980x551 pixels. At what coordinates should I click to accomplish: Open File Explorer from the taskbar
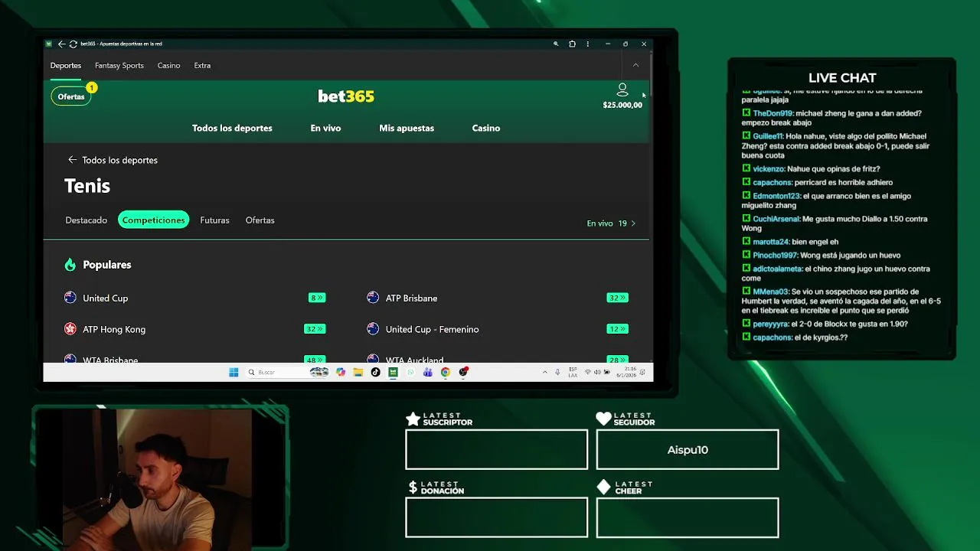pyautogui.click(x=358, y=372)
